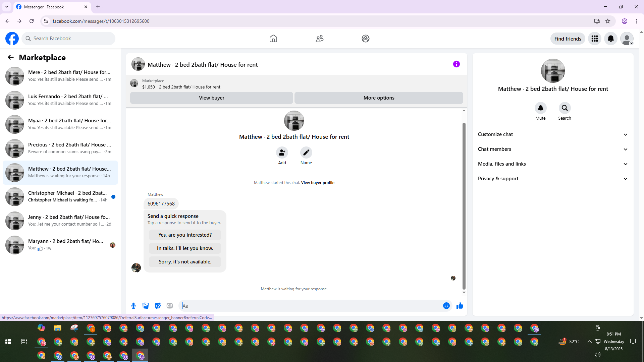Click the attach photo icon

coord(146,306)
